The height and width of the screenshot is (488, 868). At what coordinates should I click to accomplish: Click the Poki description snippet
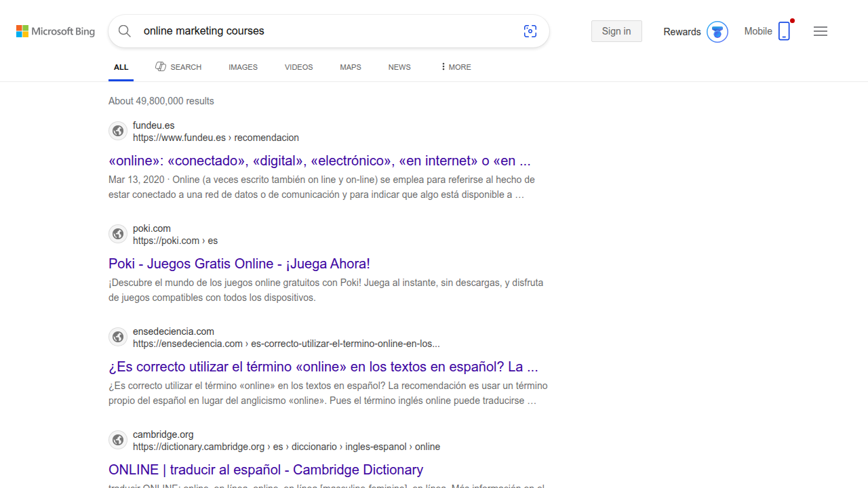point(326,290)
